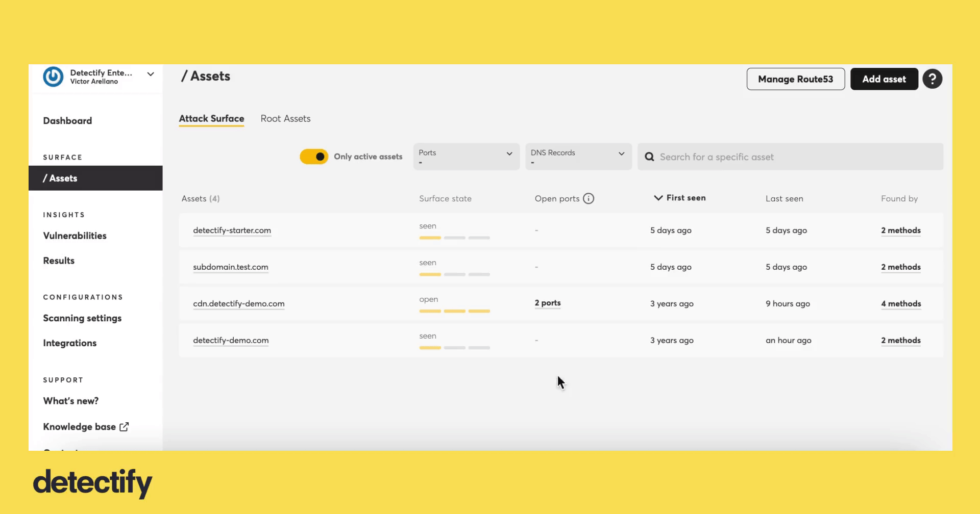Open subdomain.test.com asset link
This screenshot has width=980, height=514.
click(230, 267)
